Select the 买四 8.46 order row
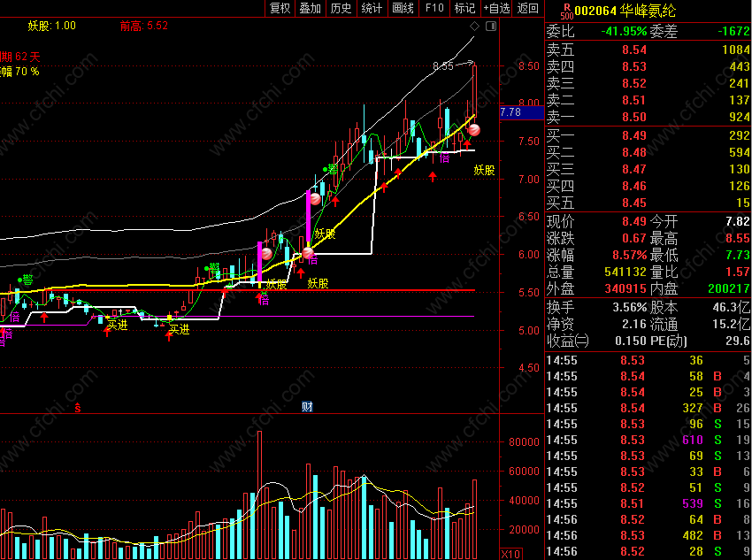The image size is (752, 560). (648, 186)
